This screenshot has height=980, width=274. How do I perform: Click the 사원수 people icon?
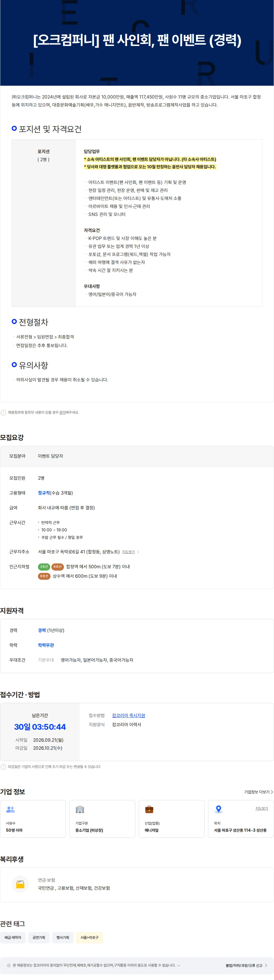click(11, 809)
